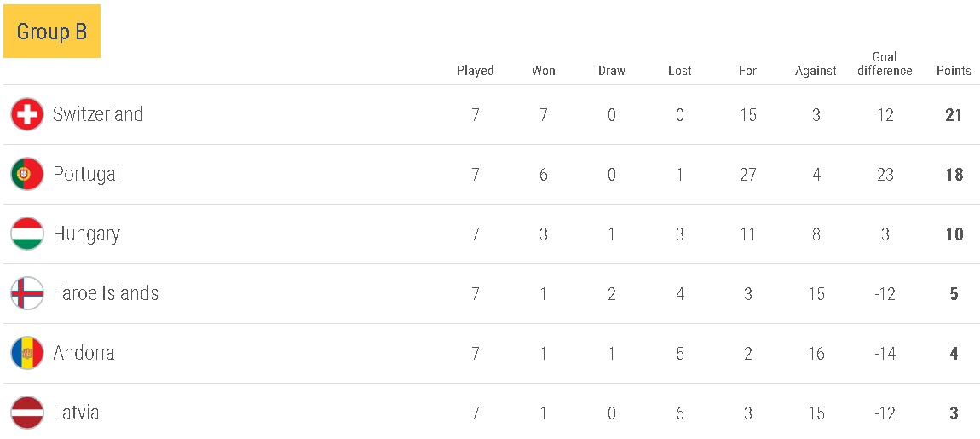Click the Switzerland flag icon
980x439 pixels.
tap(27, 114)
